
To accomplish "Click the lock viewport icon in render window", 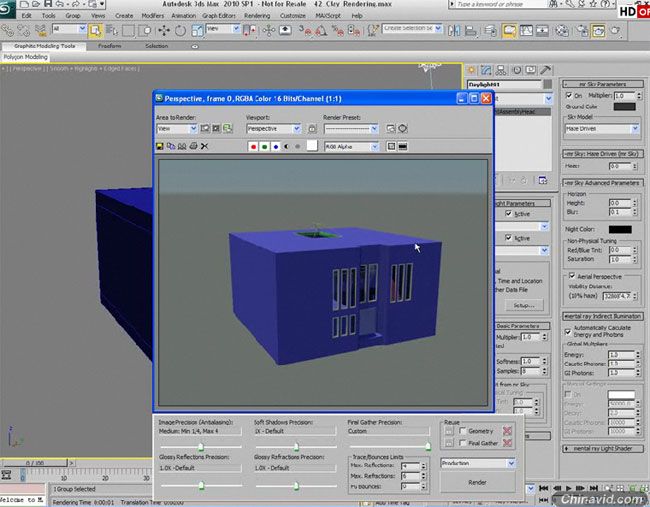I will point(312,129).
